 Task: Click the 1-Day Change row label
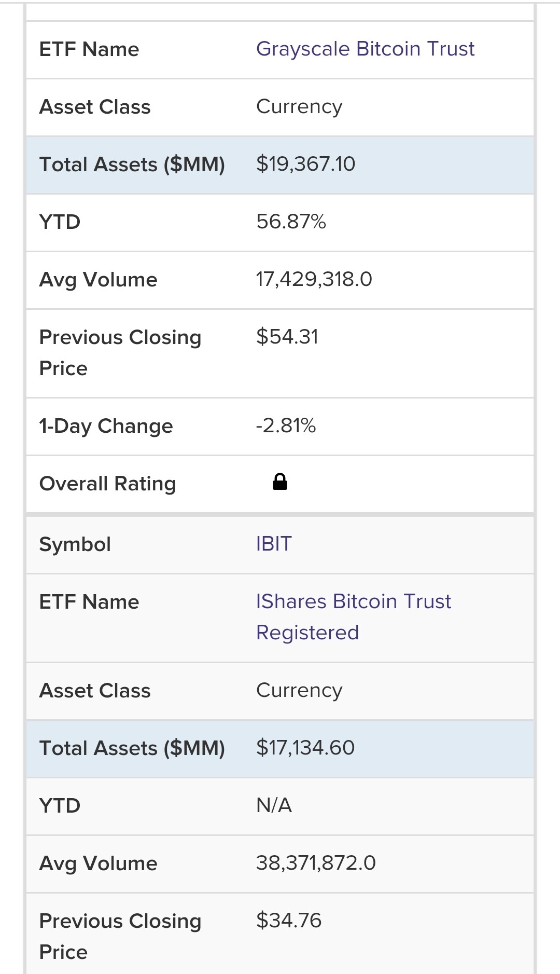(106, 426)
